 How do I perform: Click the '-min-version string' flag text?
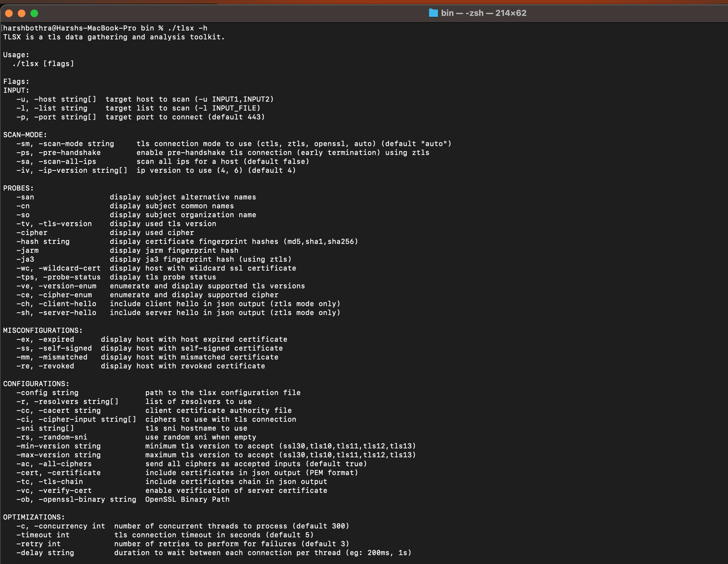(58, 446)
